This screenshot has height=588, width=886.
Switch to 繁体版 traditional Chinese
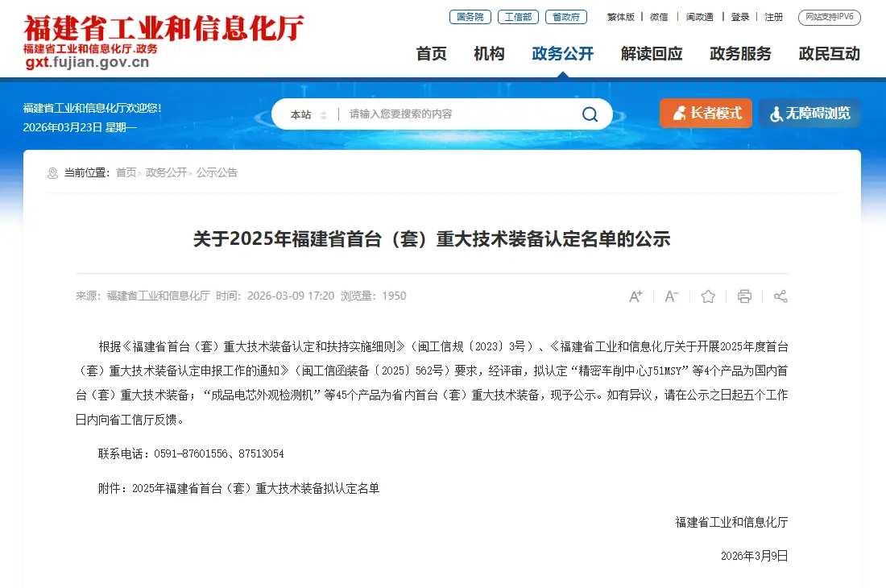621,17
